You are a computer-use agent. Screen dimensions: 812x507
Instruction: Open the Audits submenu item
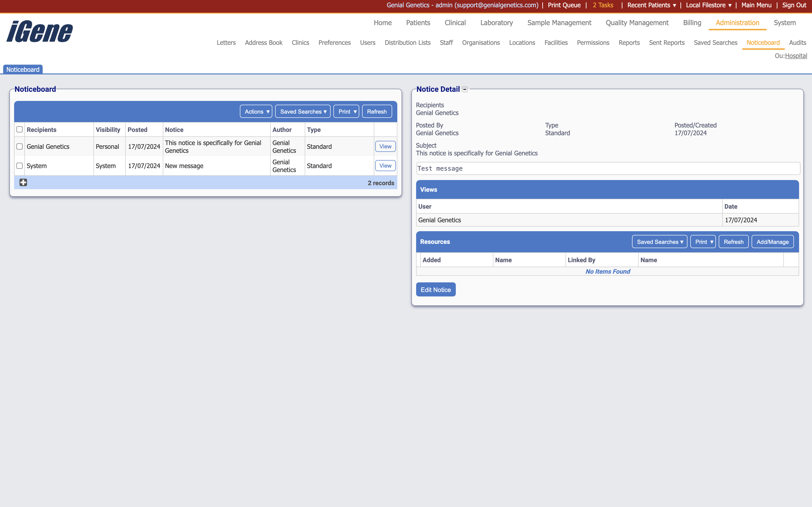click(797, 42)
